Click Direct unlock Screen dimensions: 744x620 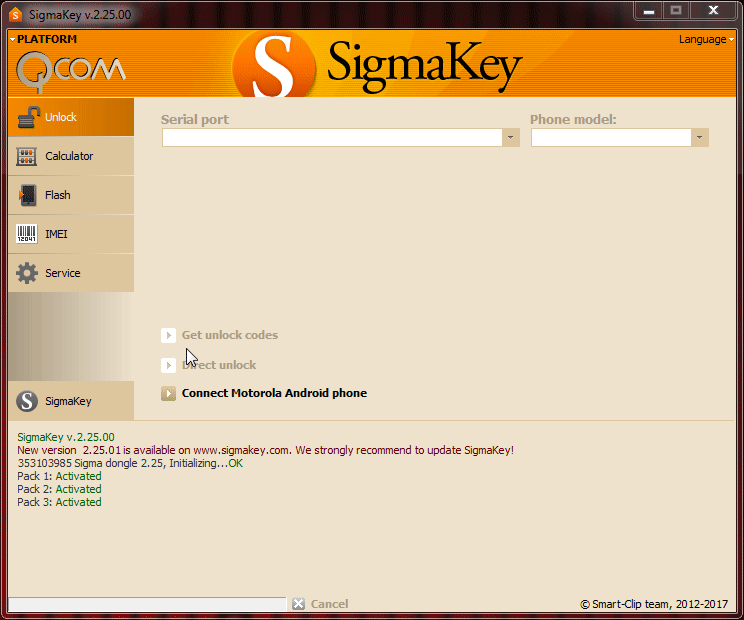(219, 365)
